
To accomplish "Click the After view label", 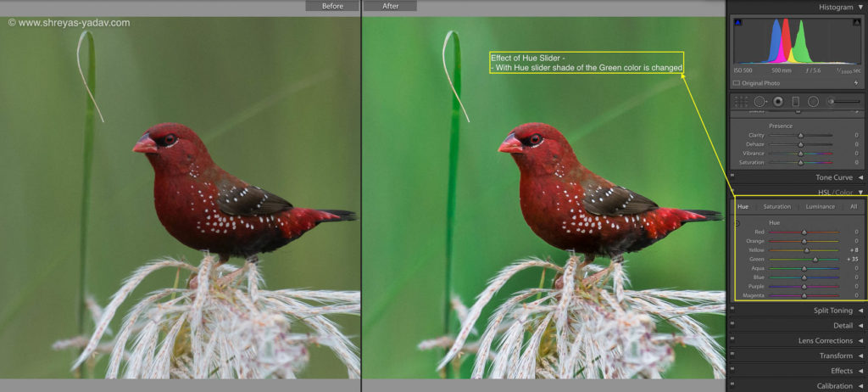I will (390, 6).
